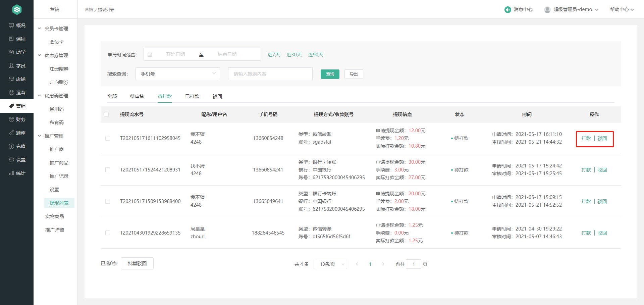Open the 推广弹窗 menu item
Viewport: 644px width, 305px height.
point(55,230)
